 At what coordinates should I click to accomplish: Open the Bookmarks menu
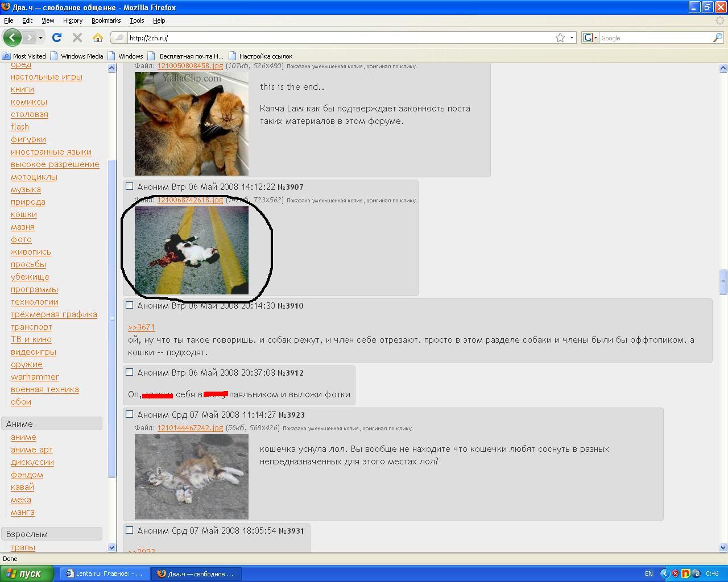click(106, 20)
